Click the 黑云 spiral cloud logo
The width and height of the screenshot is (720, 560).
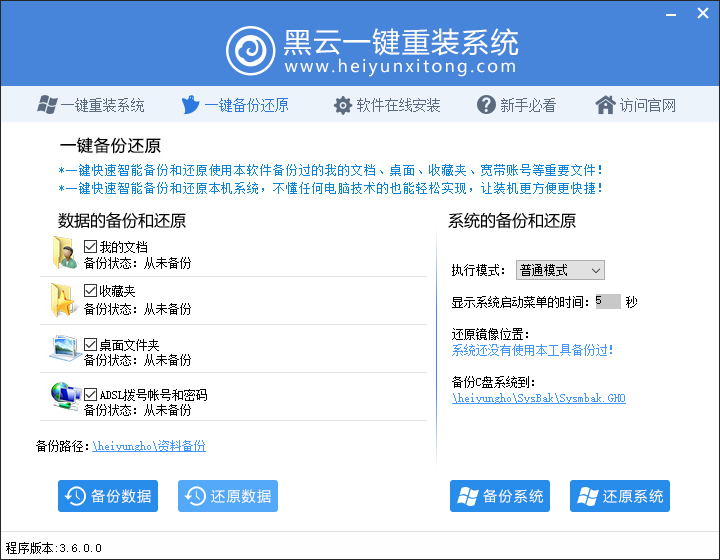point(250,50)
